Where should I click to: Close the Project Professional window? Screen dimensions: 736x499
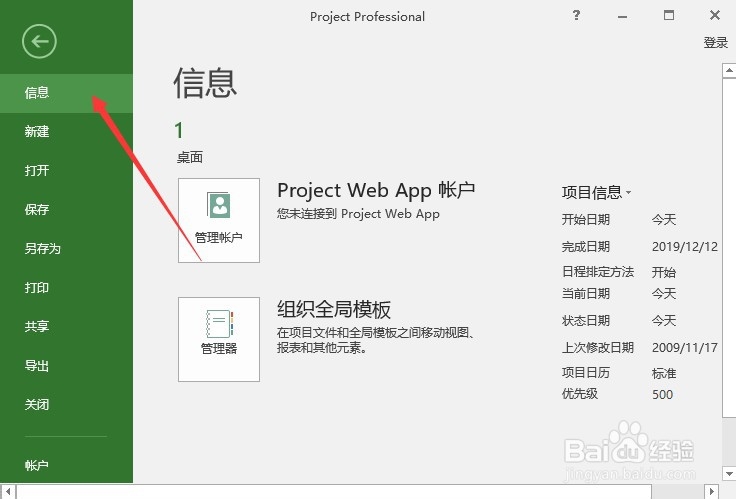(715, 15)
